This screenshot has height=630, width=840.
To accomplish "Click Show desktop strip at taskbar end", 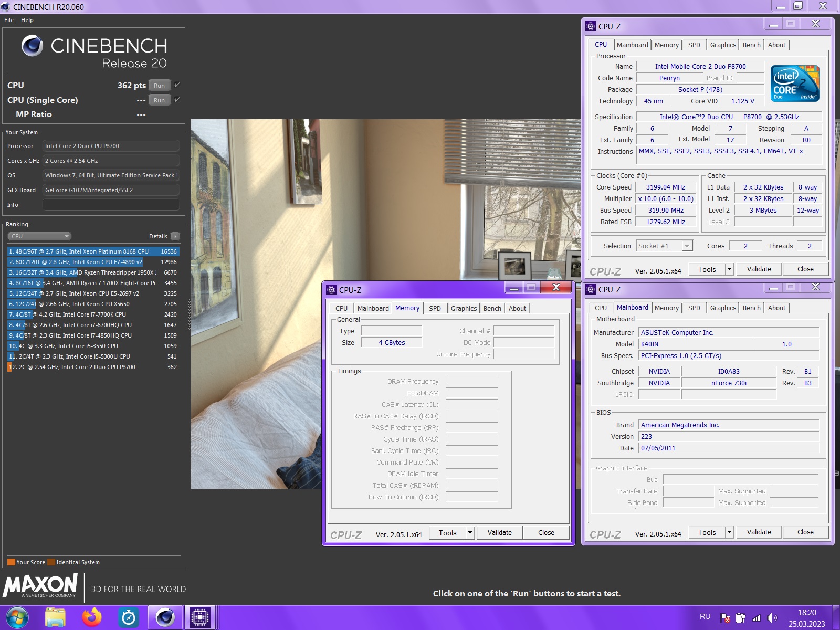I will pyautogui.click(x=836, y=617).
